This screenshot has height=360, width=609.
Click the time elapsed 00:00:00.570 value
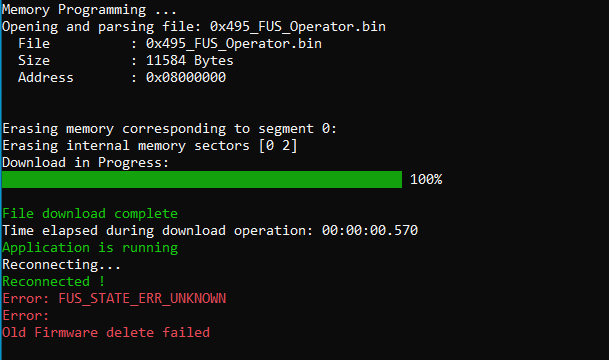pos(370,231)
